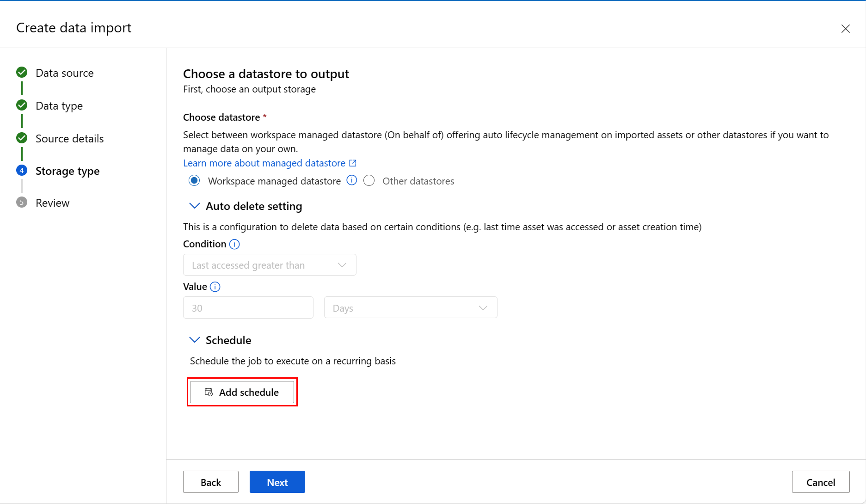Click the Condition info icon
Image resolution: width=866 pixels, height=504 pixels.
tap(234, 244)
